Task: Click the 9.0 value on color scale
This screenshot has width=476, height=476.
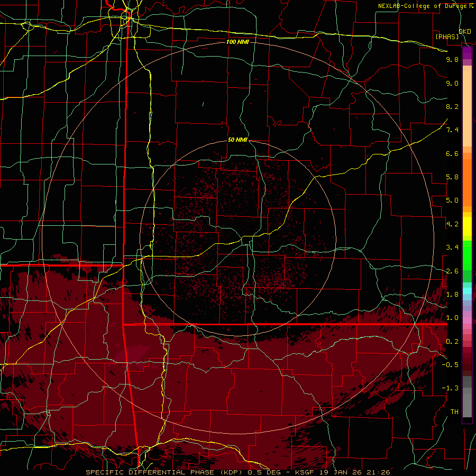Action: pos(452,83)
